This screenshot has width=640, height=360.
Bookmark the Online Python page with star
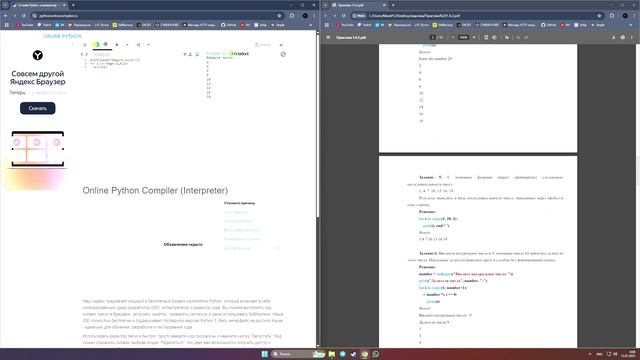pyautogui.click(x=279, y=16)
